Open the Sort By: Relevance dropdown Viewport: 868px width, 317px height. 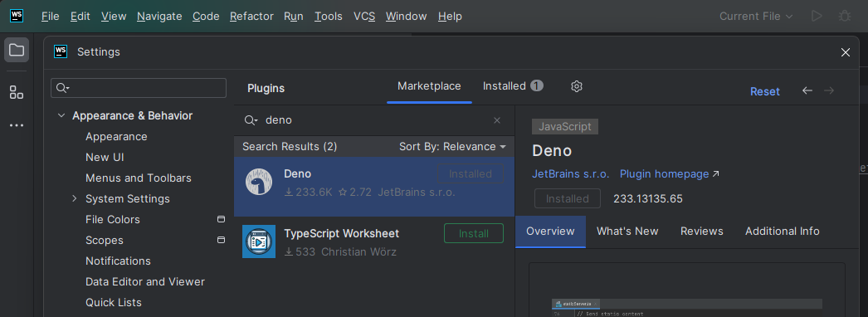(453, 147)
